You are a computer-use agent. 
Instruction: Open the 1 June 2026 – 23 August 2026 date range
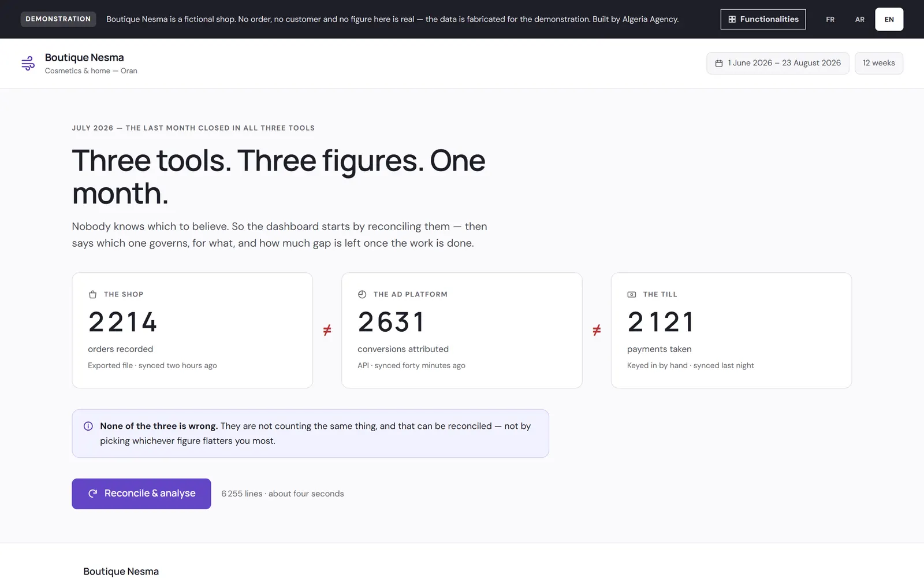778,63
